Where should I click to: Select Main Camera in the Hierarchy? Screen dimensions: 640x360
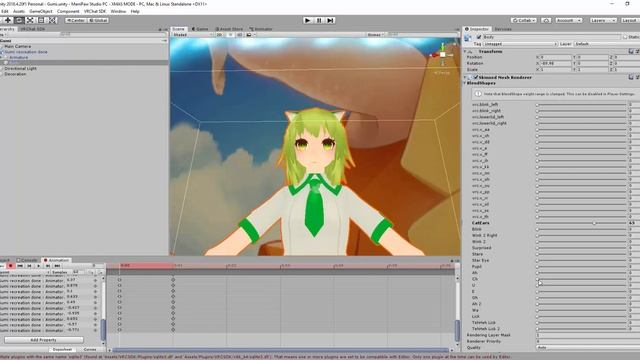coord(18,47)
